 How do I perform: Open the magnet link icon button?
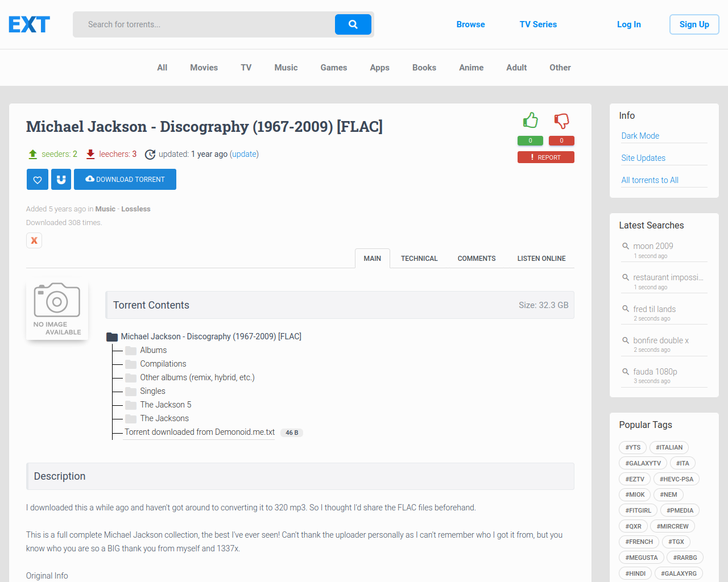tap(61, 180)
